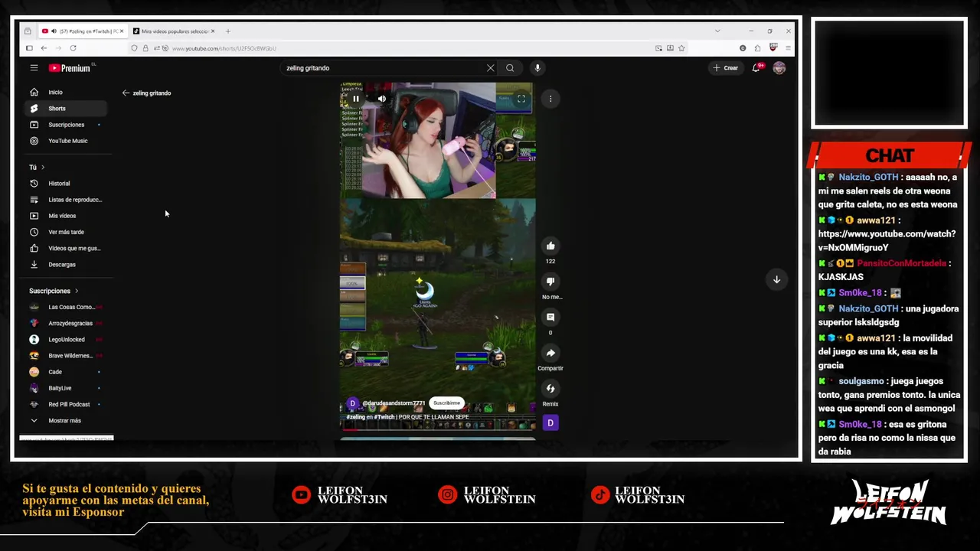Go back with the arrow beside 'zeling gritando'
The width and height of the screenshot is (980, 551).
pos(126,93)
